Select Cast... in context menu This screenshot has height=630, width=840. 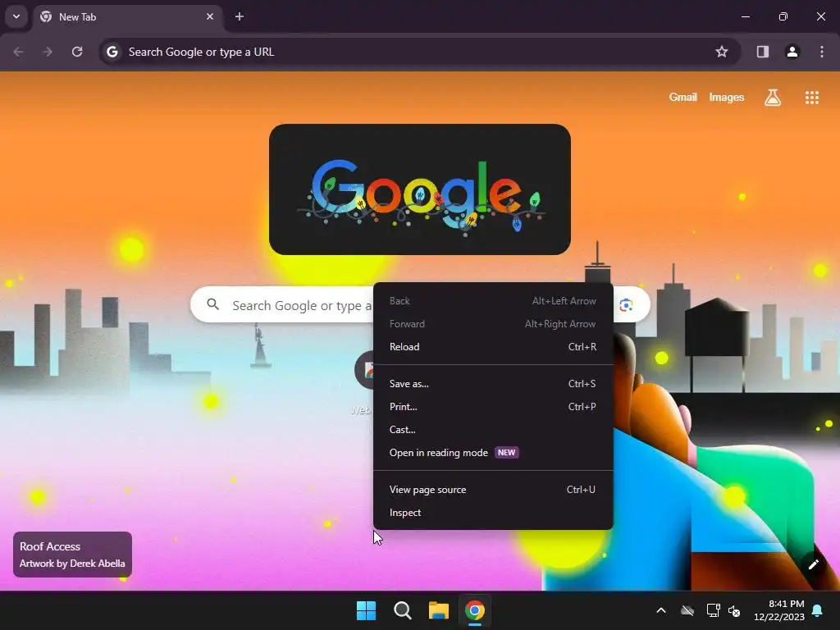pyautogui.click(x=493, y=430)
